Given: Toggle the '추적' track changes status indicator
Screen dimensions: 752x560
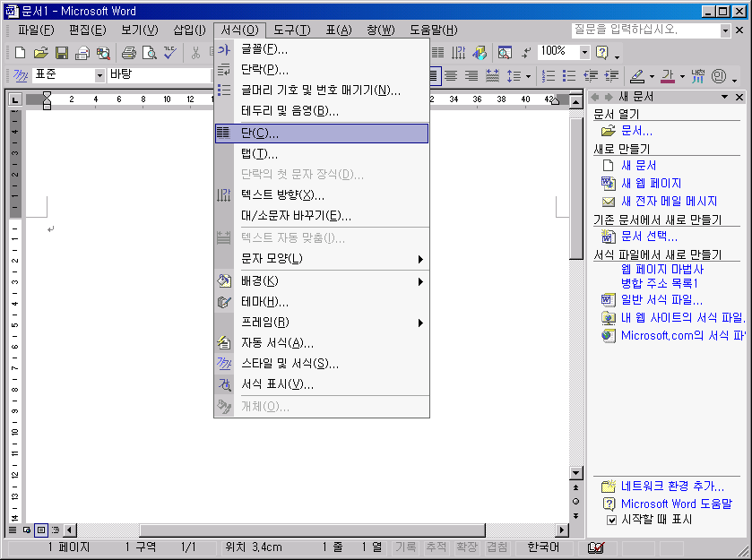Looking at the screenshot, I should point(436,547).
